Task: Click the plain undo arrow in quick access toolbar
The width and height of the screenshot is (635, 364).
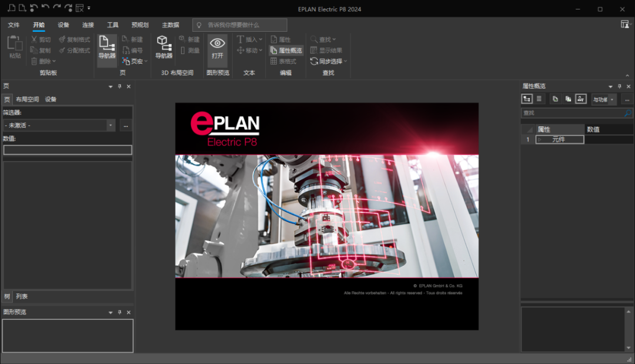Action: point(45,8)
